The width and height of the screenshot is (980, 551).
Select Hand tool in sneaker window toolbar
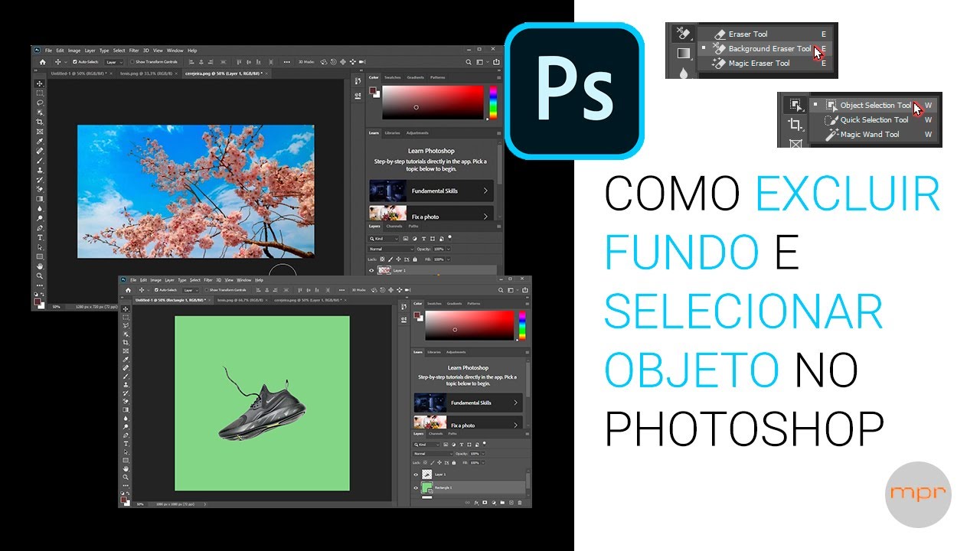coord(126,468)
